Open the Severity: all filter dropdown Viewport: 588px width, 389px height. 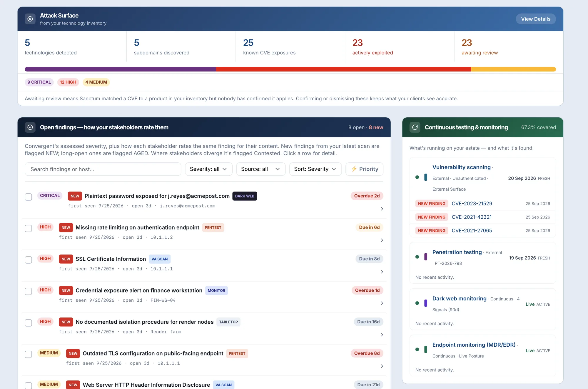point(208,169)
